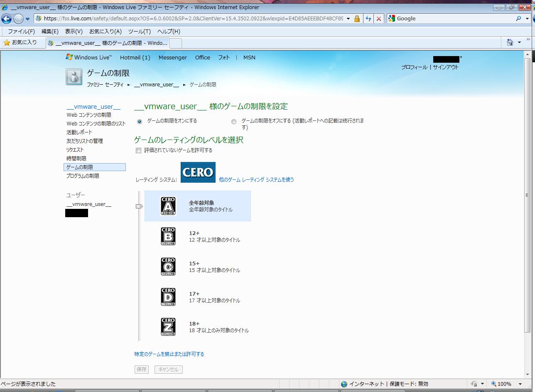Check 評価されていないゲームを許可する checkbox

(139, 151)
